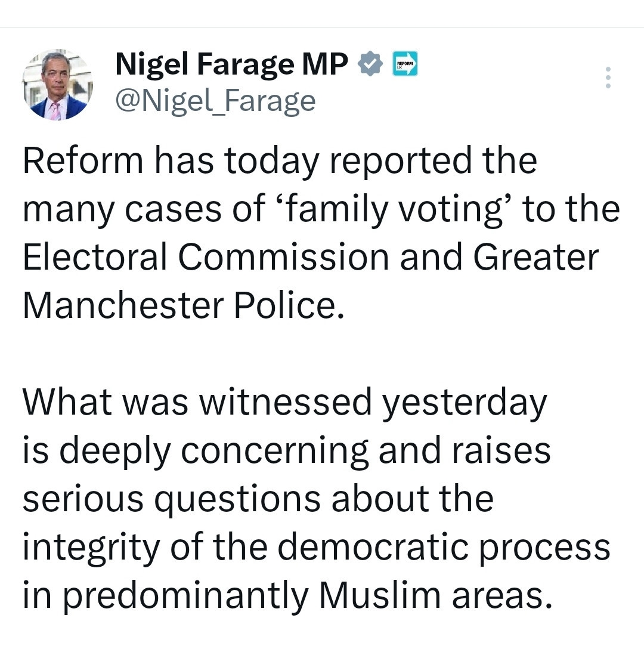
Task: Click the display name Nigel Farage MP
Action: tap(231, 64)
